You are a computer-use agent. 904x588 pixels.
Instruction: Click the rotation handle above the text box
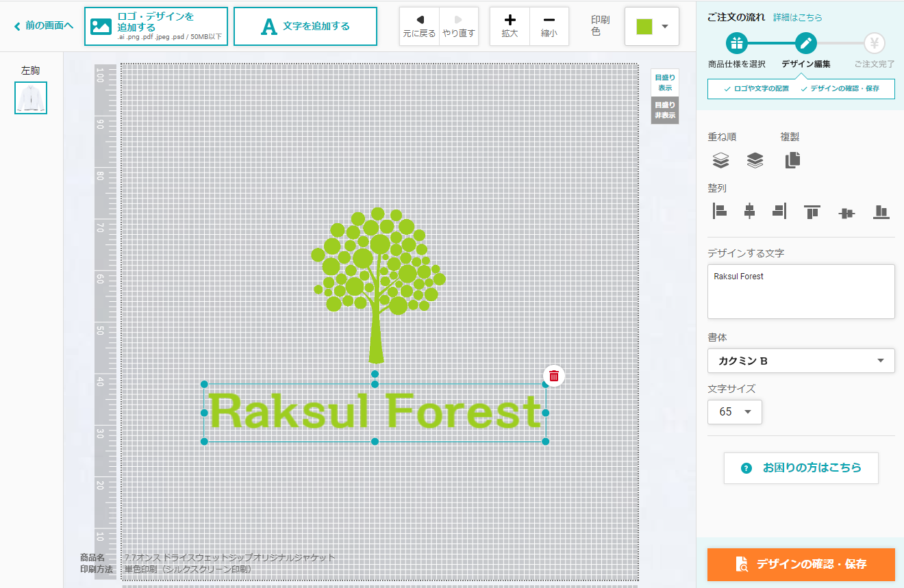(375, 374)
